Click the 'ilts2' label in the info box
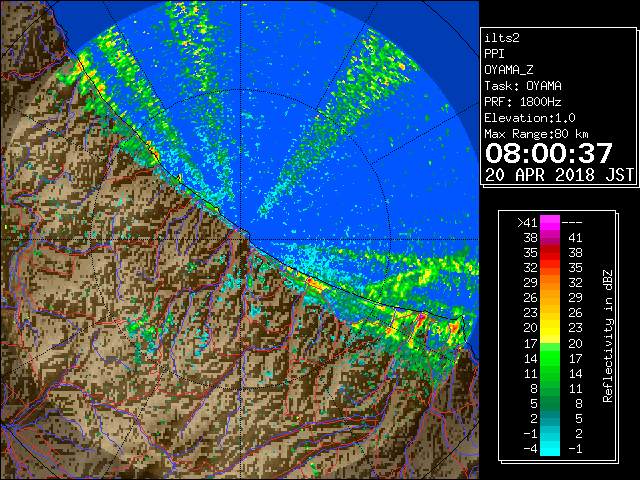 click(502, 38)
